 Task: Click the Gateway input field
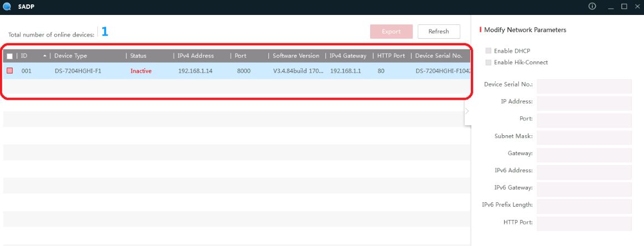pos(584,155)
